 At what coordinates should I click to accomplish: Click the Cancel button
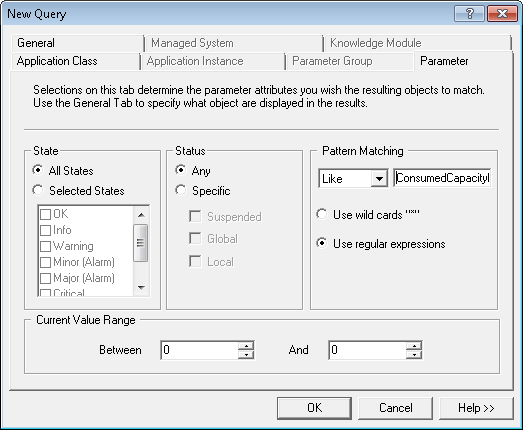pos(396,408)
